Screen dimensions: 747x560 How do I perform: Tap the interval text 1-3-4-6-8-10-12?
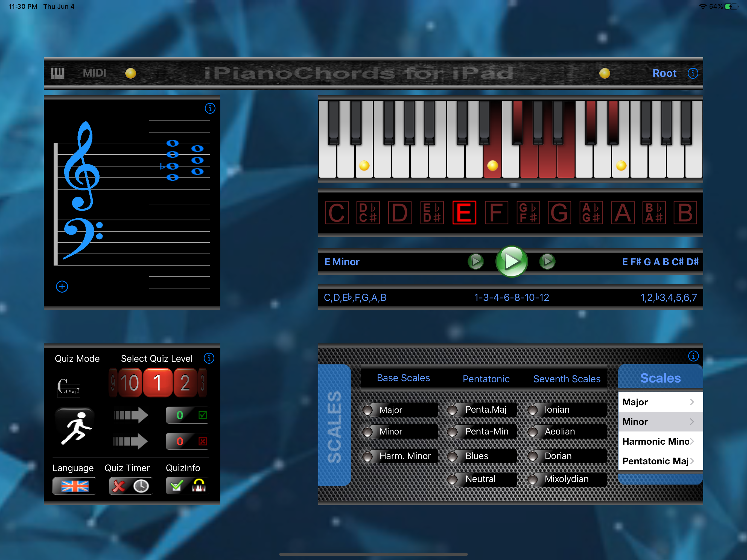511,297
